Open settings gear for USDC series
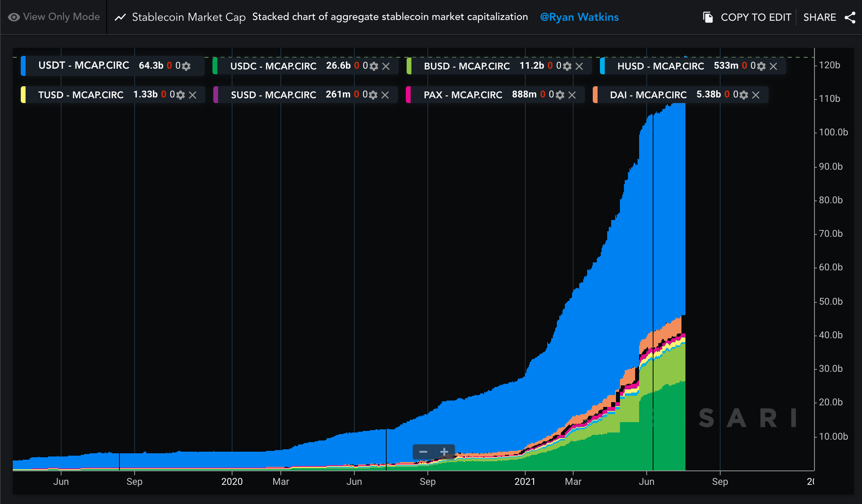The height and width of the screenshot is (504, 862). (374, 66)
